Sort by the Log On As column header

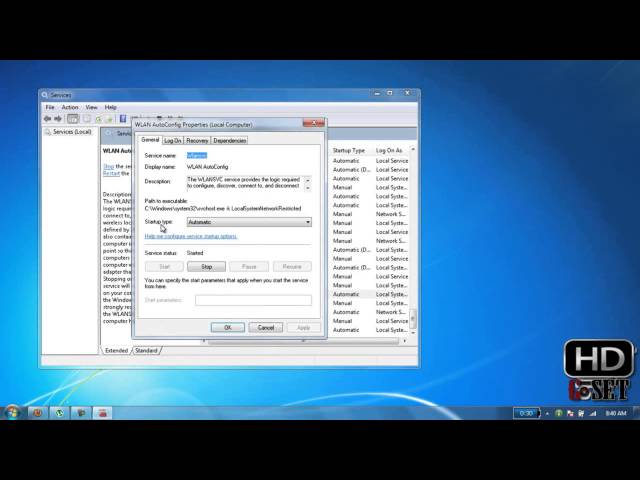point(389,151)
